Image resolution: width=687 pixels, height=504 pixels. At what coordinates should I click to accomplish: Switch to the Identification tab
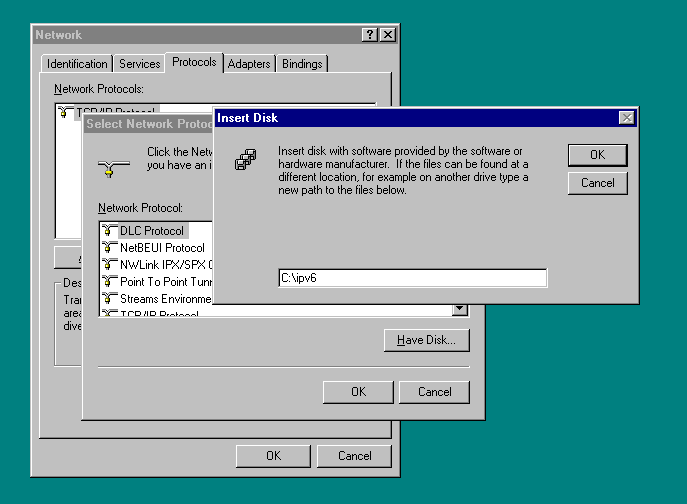(77, 64)
